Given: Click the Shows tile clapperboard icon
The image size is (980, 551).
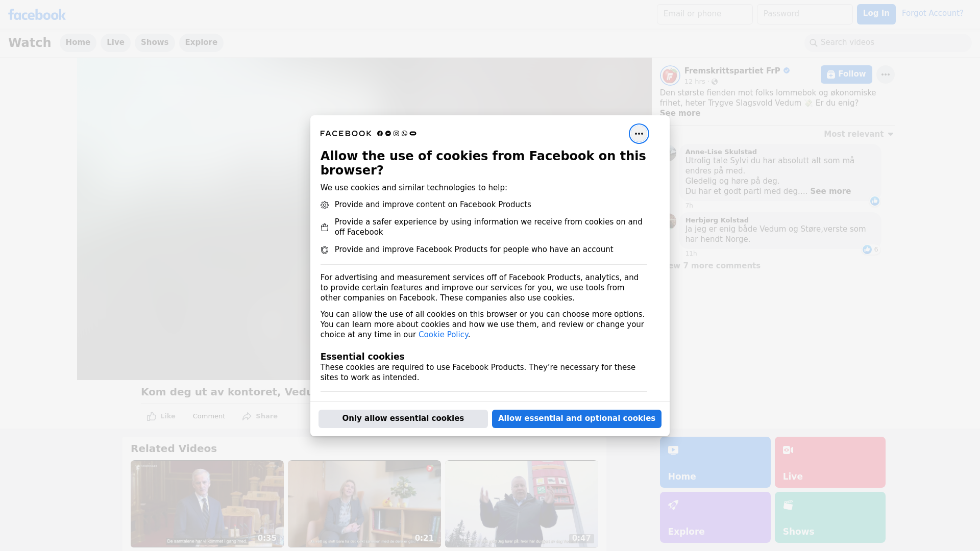Looking at the screenshot, I should (x=788, y=505).
